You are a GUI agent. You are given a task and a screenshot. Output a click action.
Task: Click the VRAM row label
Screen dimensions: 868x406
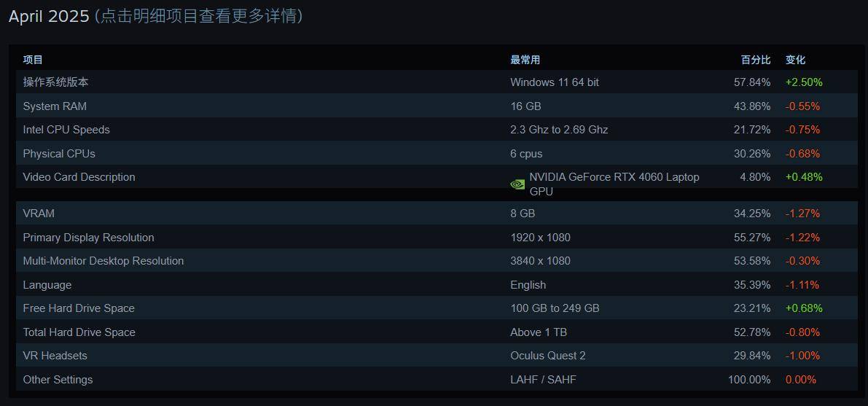coord(39,214)
